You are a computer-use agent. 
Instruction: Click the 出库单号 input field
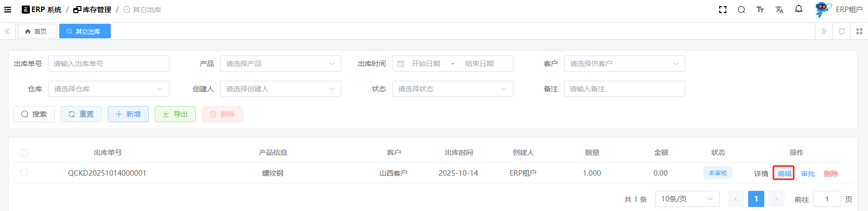tap(108, 64)
